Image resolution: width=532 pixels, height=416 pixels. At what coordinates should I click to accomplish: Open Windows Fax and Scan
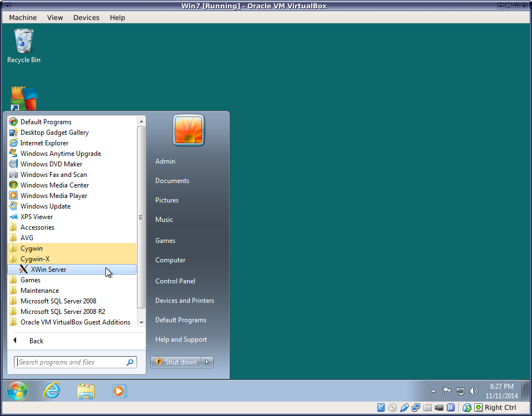coord(72,174)
